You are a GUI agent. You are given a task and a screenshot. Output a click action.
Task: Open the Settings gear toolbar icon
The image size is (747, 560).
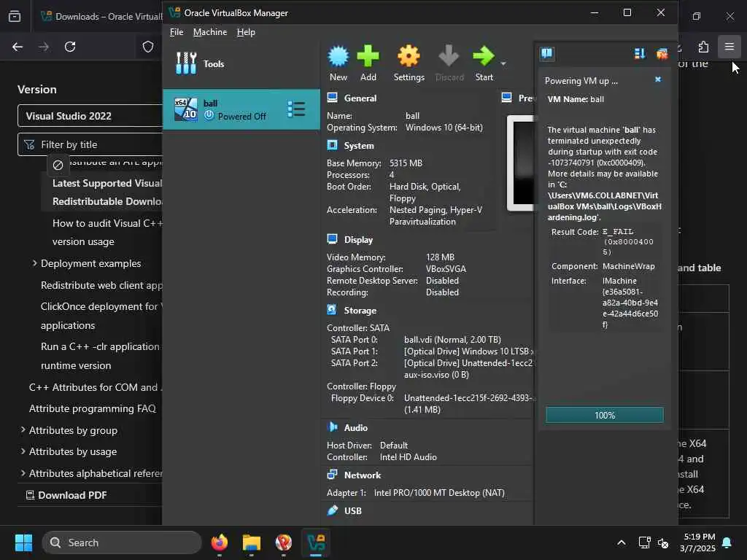pos(409,57)
